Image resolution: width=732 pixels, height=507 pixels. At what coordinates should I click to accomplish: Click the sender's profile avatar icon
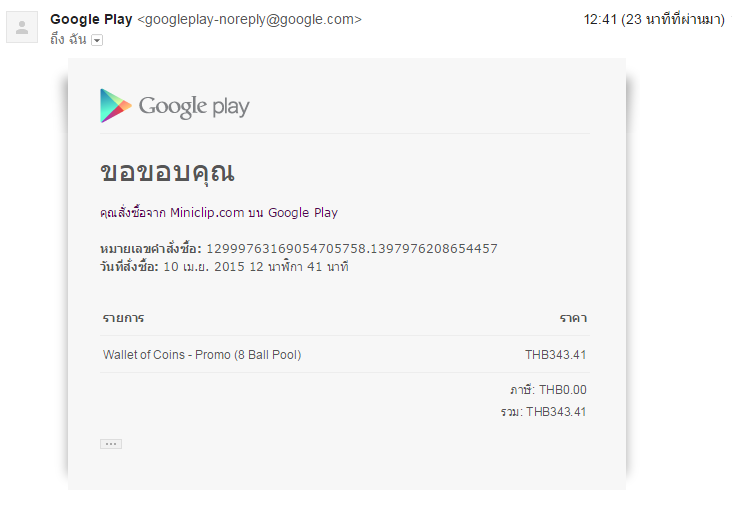point(22,27)
